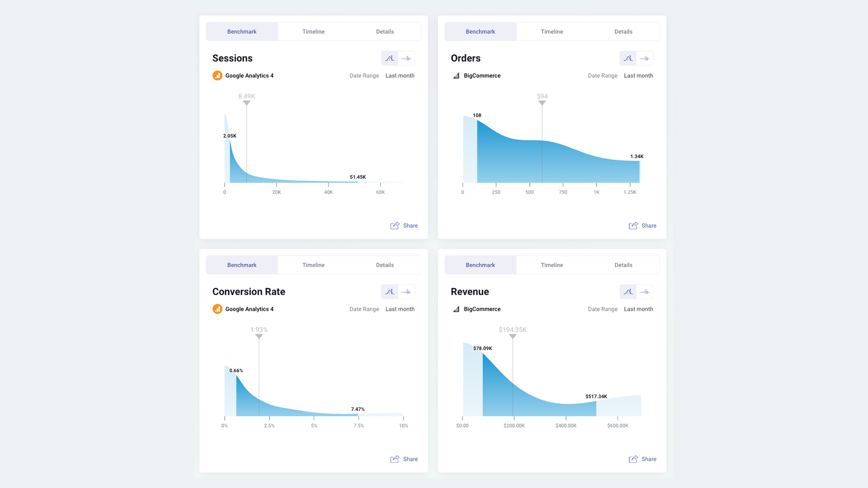The image size is (868, 488).
Task: Open the Timeline tab in Sessions card
Action: (x=313, y=32)
